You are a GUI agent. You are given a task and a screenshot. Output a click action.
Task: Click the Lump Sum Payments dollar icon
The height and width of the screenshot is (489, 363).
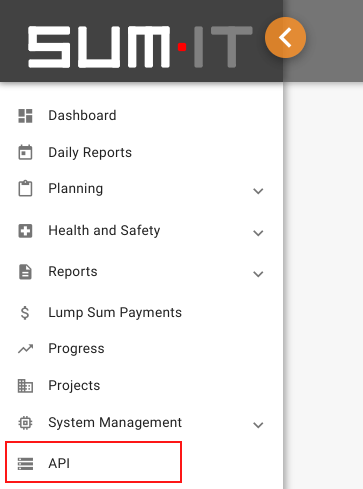pos(25,313)
